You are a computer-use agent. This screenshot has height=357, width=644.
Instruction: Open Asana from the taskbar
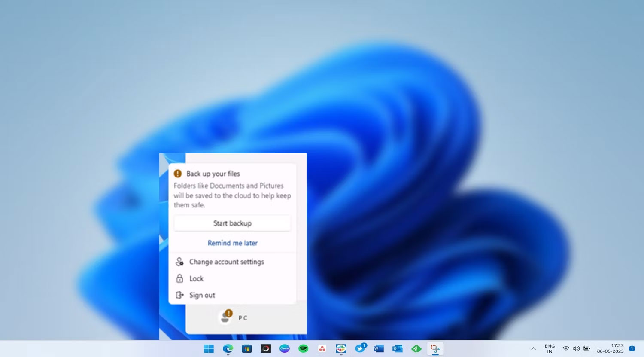(x=322, y=348)
